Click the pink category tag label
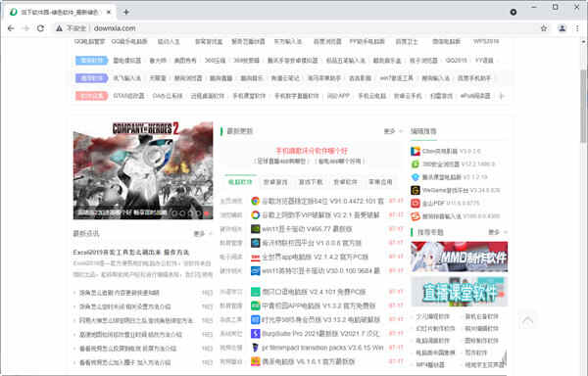Image resolution: width=588 pixels, height=376 pixels. [91, 96]
